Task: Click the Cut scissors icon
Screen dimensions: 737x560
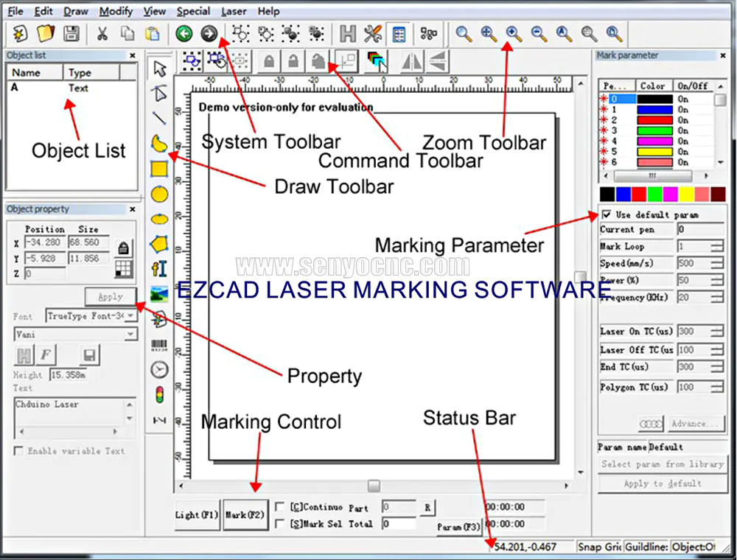Action: pyautogui.click(x=102, y=33)
